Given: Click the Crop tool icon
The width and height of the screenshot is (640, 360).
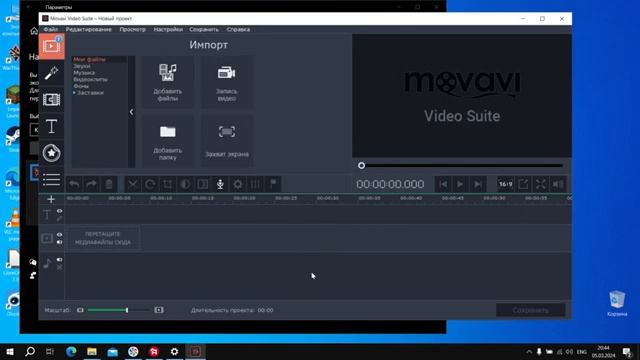Looking at the screenshot, I should click(168, 184).
